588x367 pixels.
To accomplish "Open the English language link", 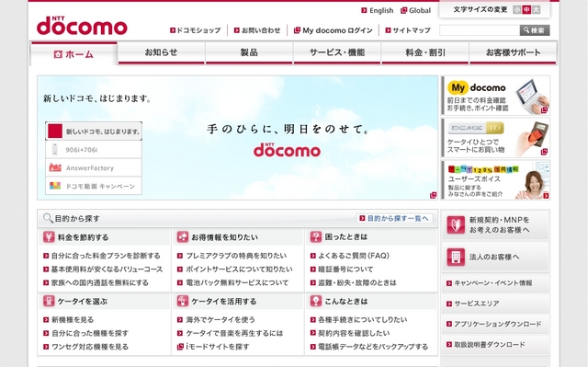I will tap(378, 10).
